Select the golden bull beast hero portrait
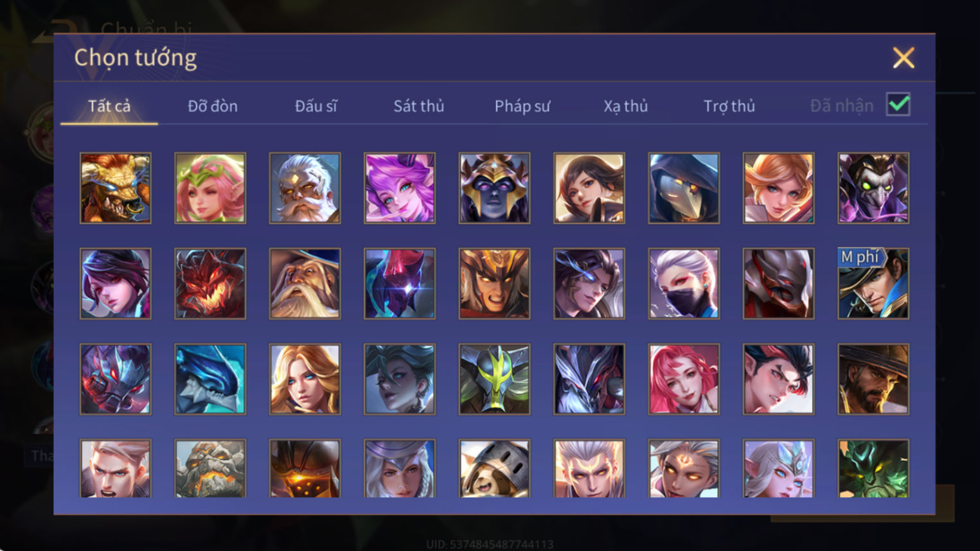Image resolution: width=980 pixels, height=551 pixels. pyautogui.click(x=116, y=188)
